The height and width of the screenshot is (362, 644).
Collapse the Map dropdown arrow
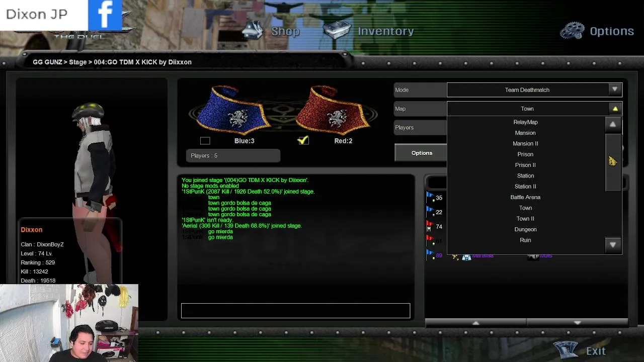[x=615, y=109]
